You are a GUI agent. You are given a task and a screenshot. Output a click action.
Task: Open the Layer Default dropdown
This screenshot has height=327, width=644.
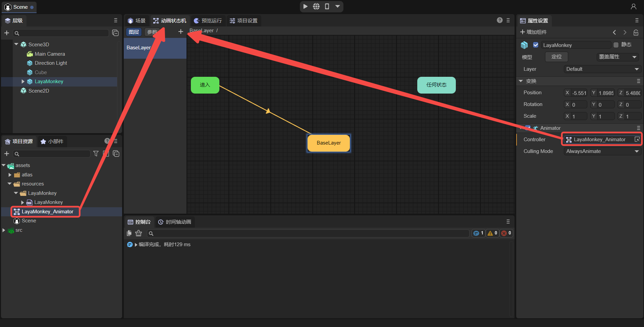point(602,69)
